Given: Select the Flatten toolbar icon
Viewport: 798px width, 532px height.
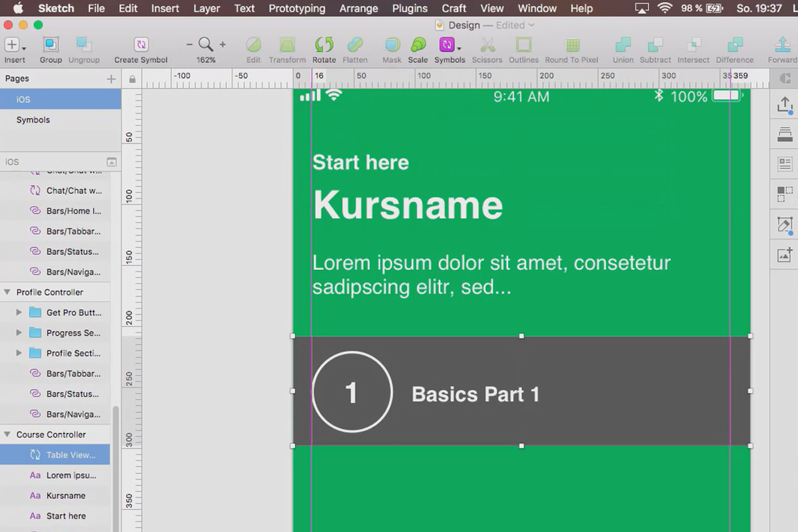Looking at the screenshot, I should (x=354, y=49).
